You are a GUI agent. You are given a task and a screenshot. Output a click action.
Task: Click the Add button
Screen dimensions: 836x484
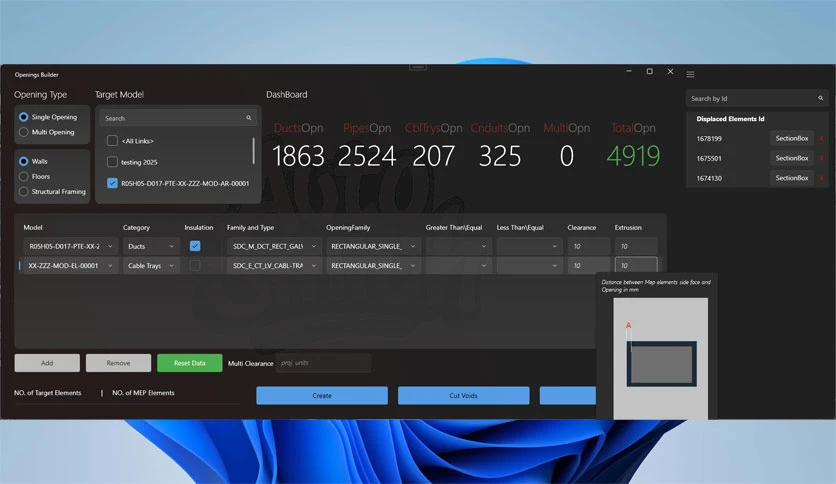coord(47,363)
